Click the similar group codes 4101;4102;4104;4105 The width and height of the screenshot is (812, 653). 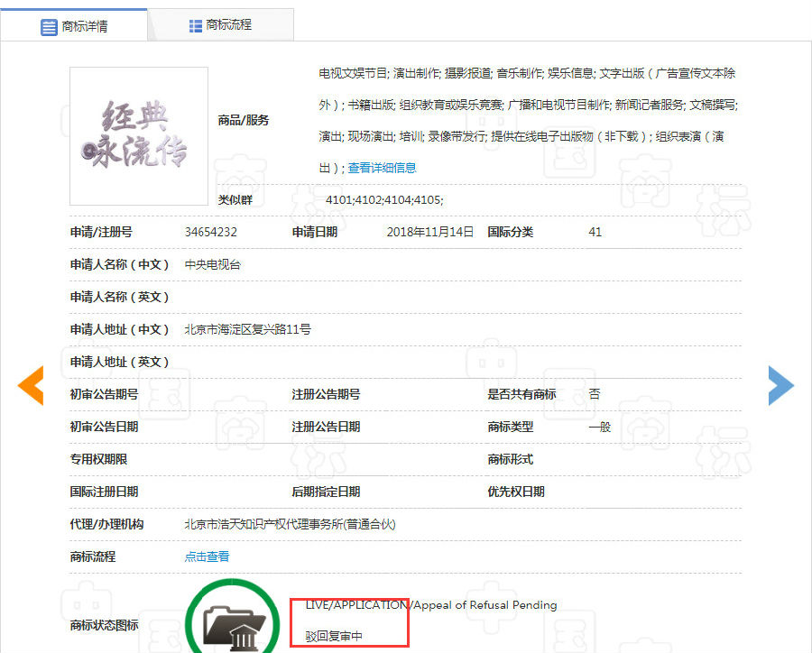click(384, 200)
